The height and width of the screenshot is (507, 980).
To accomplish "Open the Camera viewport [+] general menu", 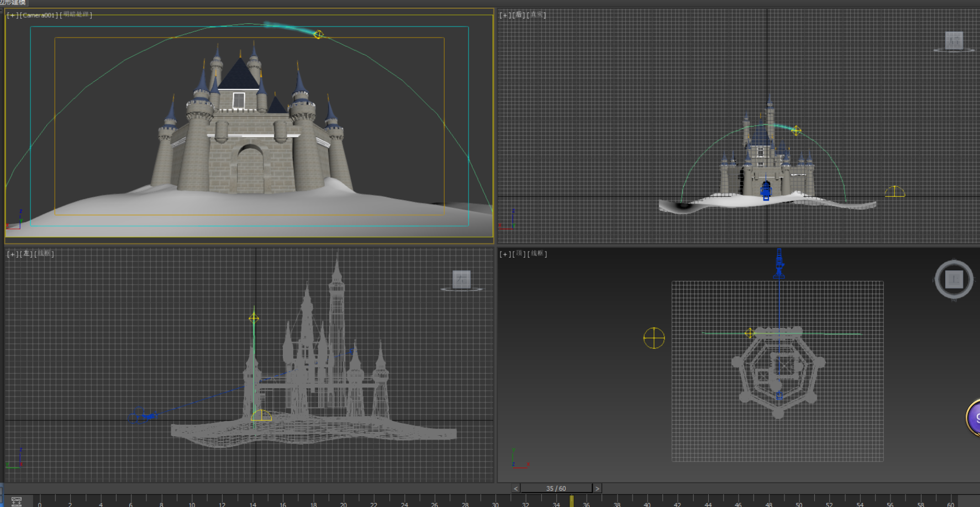I will 12,15.
